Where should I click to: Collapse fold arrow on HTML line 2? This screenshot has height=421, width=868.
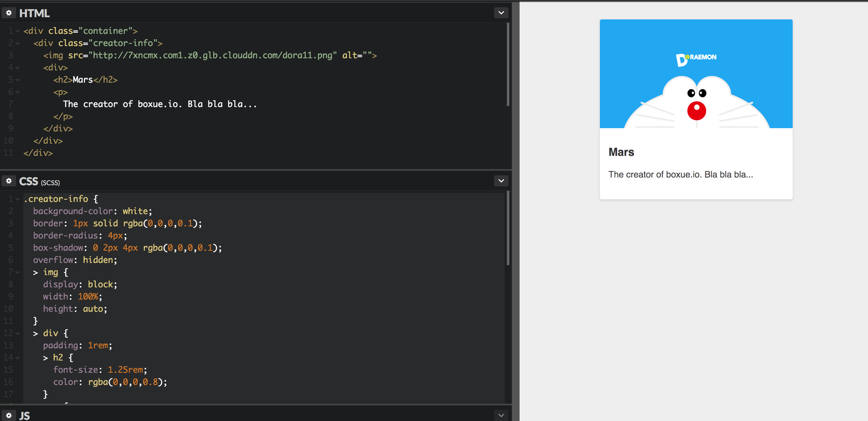pos(18,43)
